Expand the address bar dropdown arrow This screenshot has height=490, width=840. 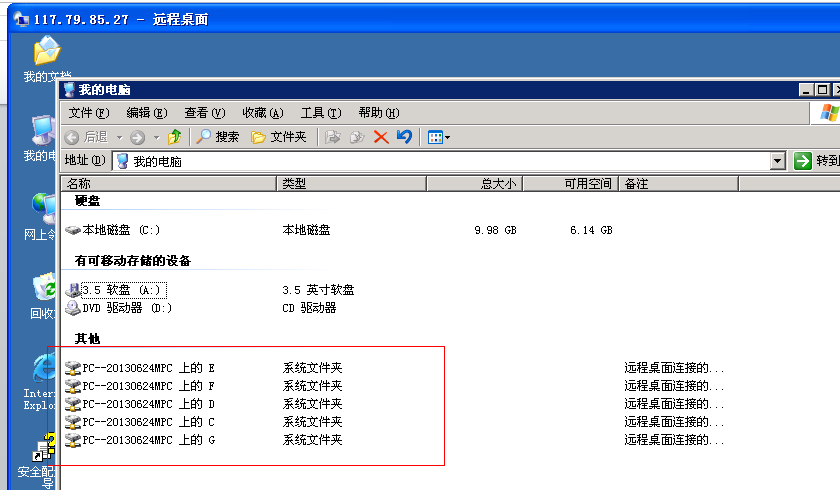tap(778, 161)
